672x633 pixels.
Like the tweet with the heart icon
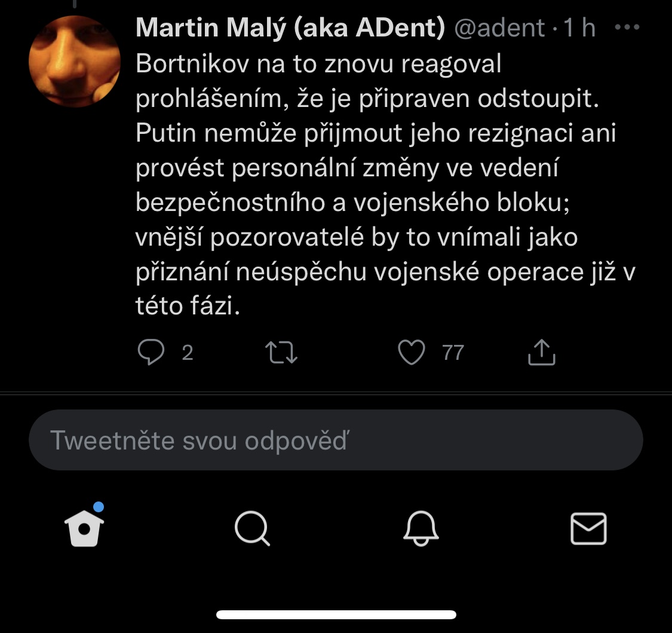pos(411,353)
